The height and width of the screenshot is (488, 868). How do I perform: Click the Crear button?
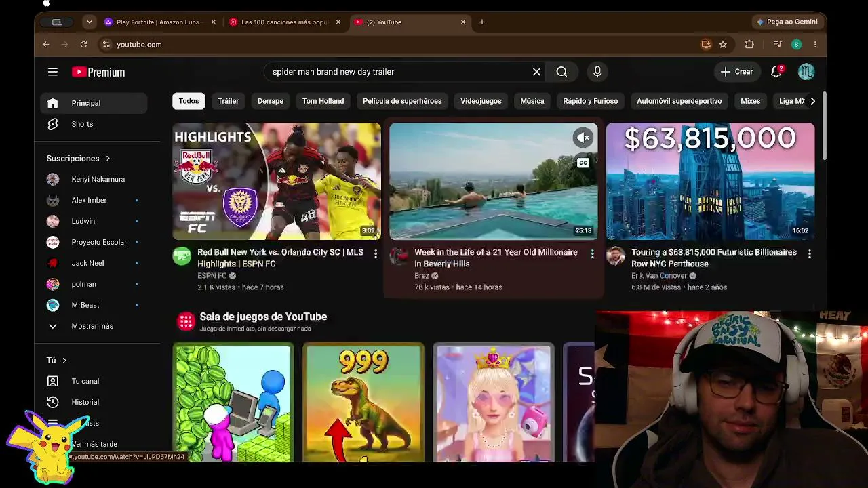[736, 72]
